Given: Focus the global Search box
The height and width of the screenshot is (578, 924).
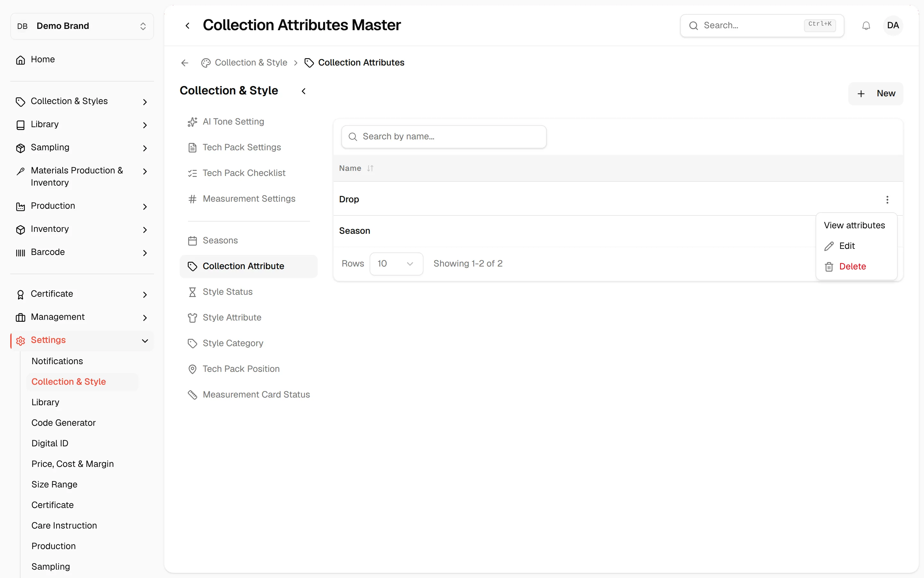Looking at the screenshot, I should click(762, 26).
